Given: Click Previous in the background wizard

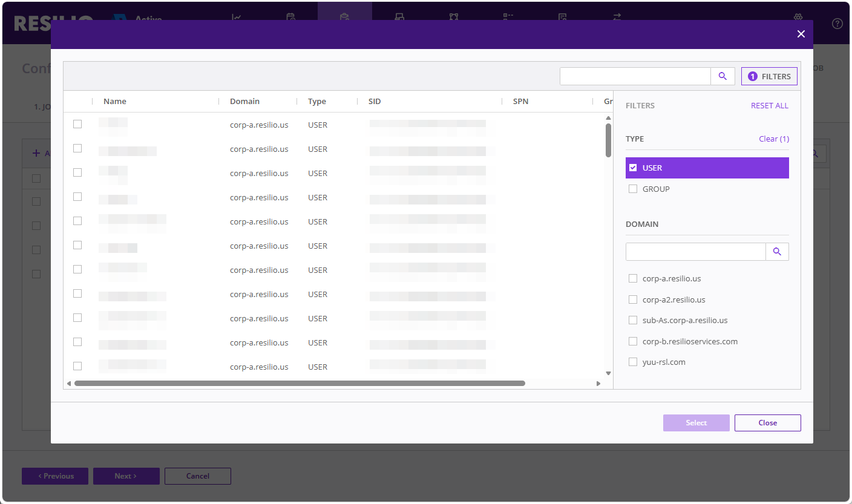Looking at the screenshot, I should coord(55,476).
